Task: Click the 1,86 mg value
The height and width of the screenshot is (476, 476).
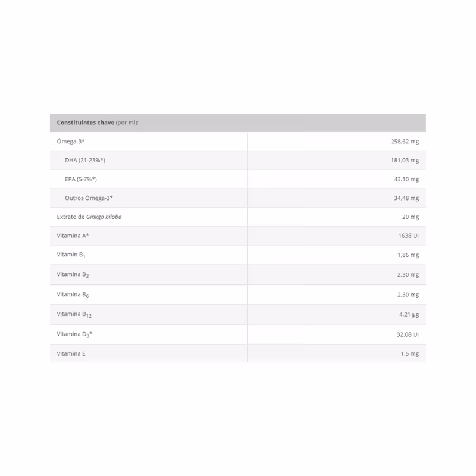Action: point(408,255)
